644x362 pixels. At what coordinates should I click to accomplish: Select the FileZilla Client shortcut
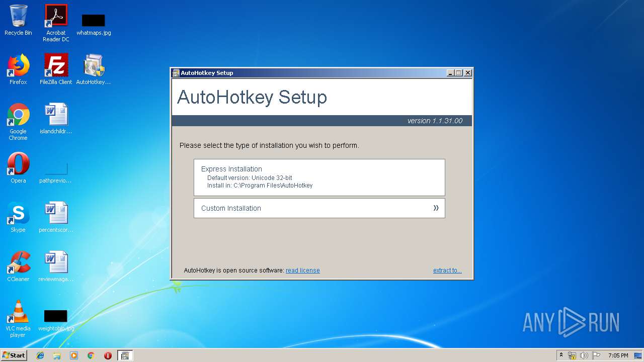coord(56,69)
